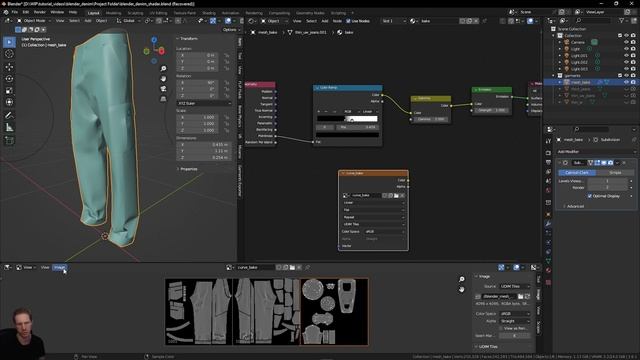Click the image editor pan hand icon
640x360 pixels.
(462, 289)
